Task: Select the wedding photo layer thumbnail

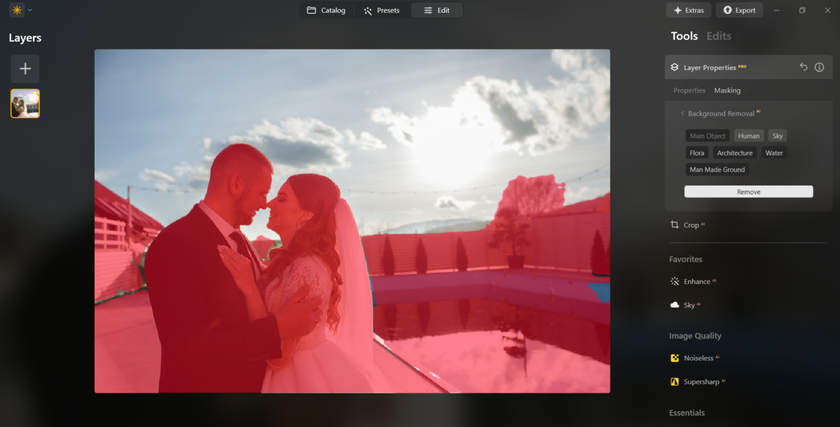Action: 25,103
